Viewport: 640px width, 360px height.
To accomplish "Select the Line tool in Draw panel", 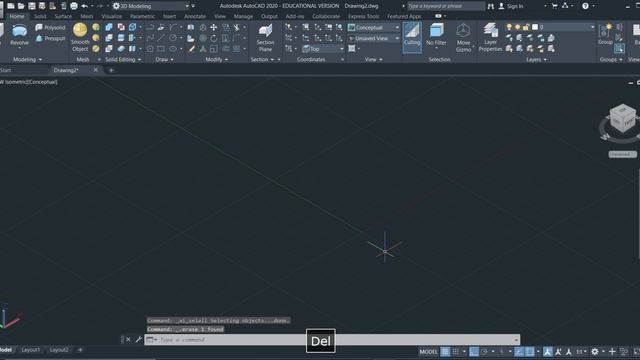I will tap(162, 38).
